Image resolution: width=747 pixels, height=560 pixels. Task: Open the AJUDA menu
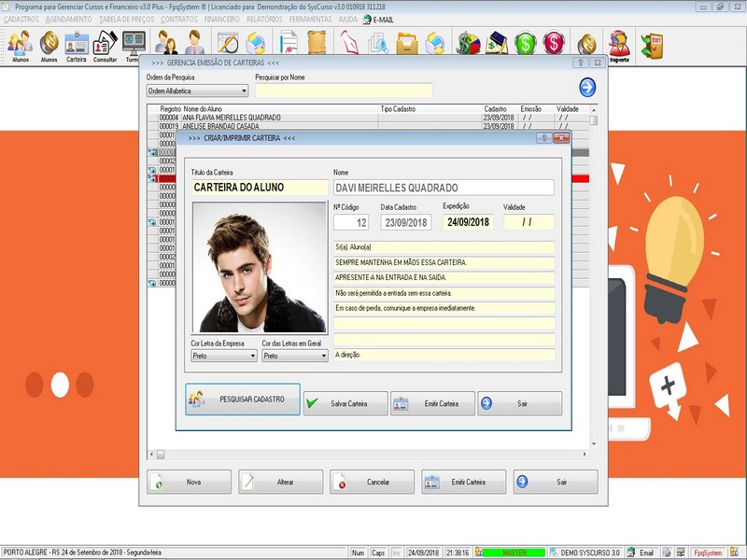pos(347,20)
